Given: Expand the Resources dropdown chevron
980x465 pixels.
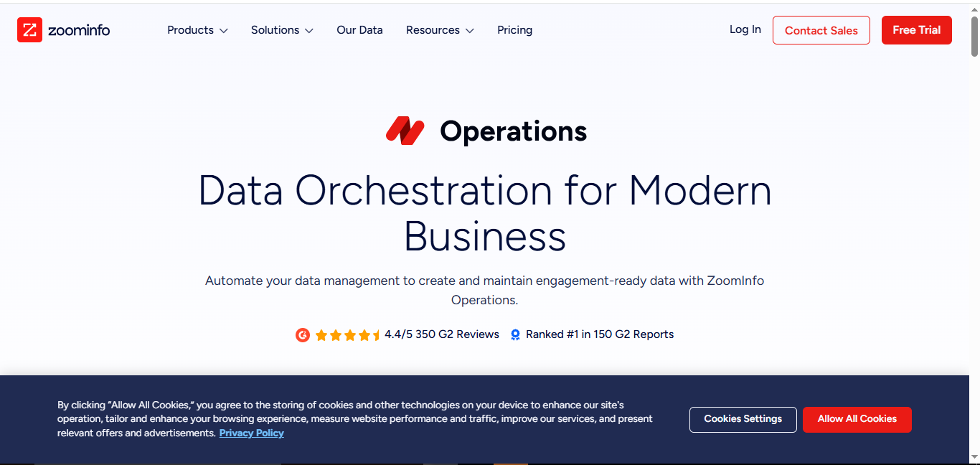Looking at the screenshot, I should coord(470,31).
